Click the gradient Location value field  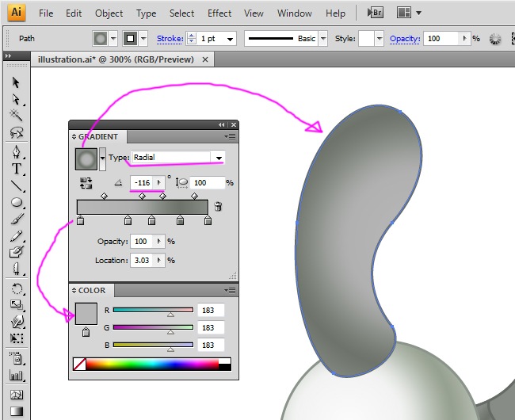[x=142, y=261]
